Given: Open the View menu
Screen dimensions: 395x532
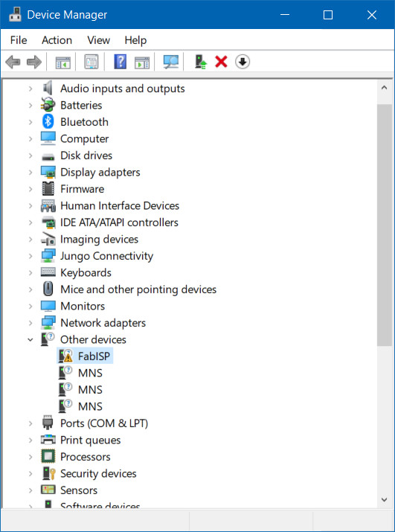Looking at the screenshot, I should click(x=98, y=40).
